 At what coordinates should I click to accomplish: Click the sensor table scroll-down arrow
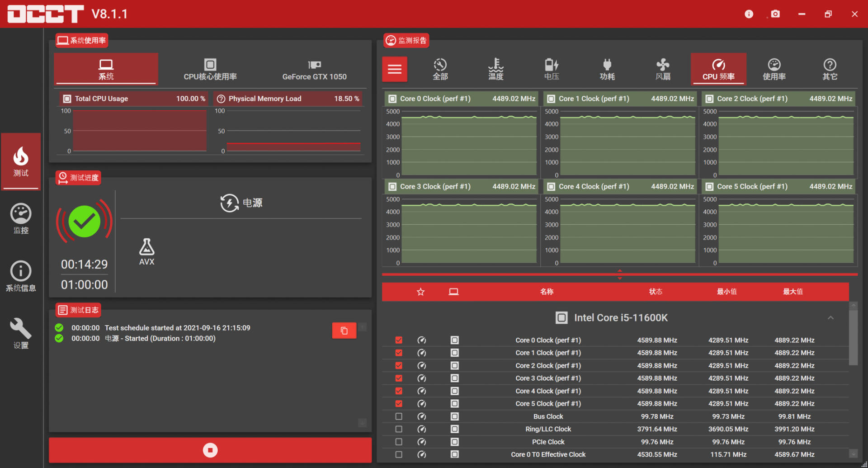click(853, 454)
